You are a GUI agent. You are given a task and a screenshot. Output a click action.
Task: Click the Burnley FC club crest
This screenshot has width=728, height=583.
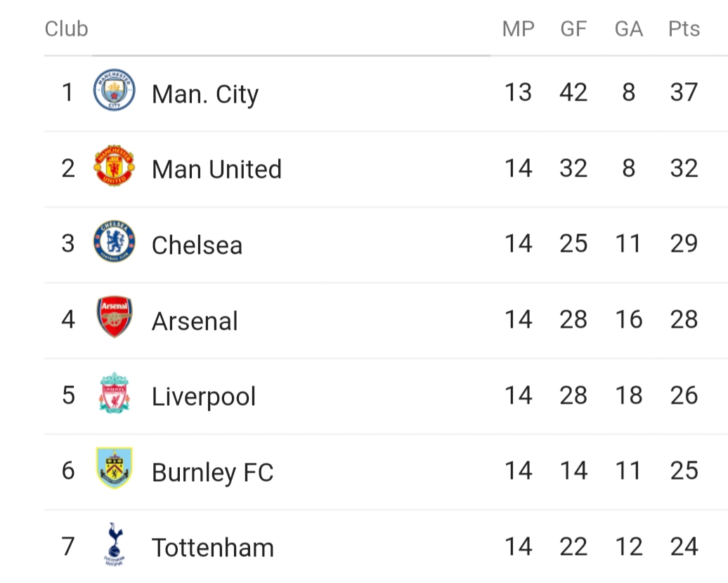pos(114,468)
